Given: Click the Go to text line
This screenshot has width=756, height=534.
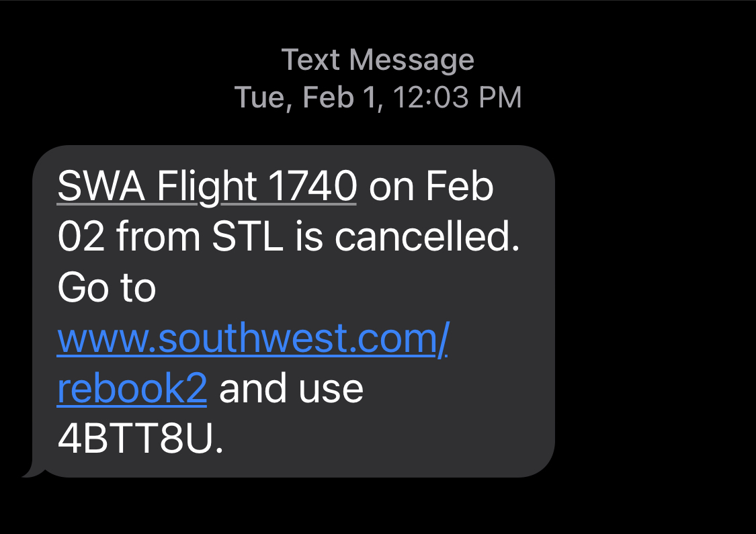Looking at the screenshot, I should coord(107,288).
